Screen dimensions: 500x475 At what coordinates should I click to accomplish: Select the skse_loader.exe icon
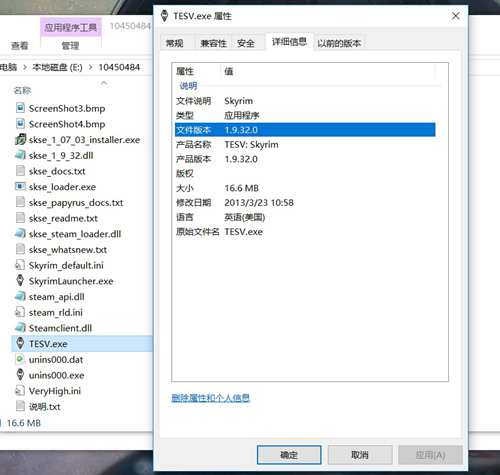click(20, 187)
